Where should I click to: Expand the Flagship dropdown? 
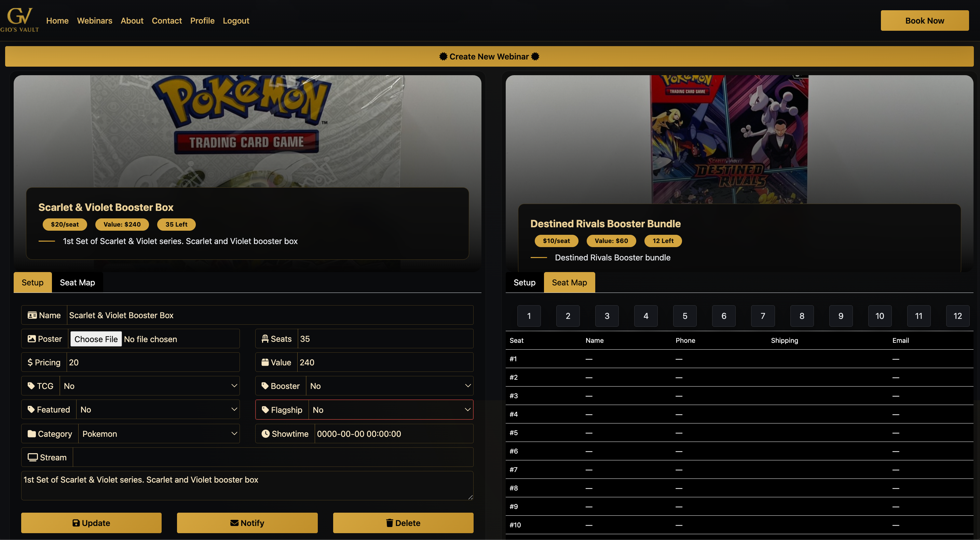(x=390, y=410)
